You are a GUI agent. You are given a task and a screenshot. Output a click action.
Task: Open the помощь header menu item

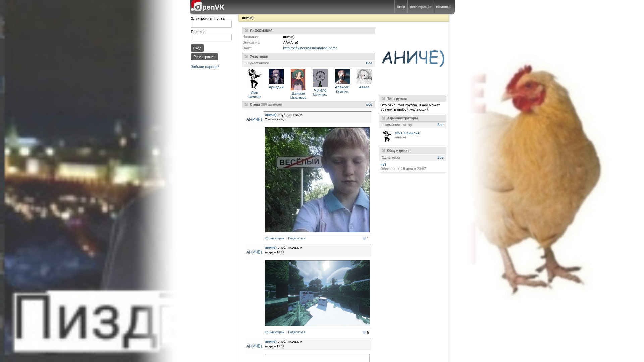tap(443, 7)
